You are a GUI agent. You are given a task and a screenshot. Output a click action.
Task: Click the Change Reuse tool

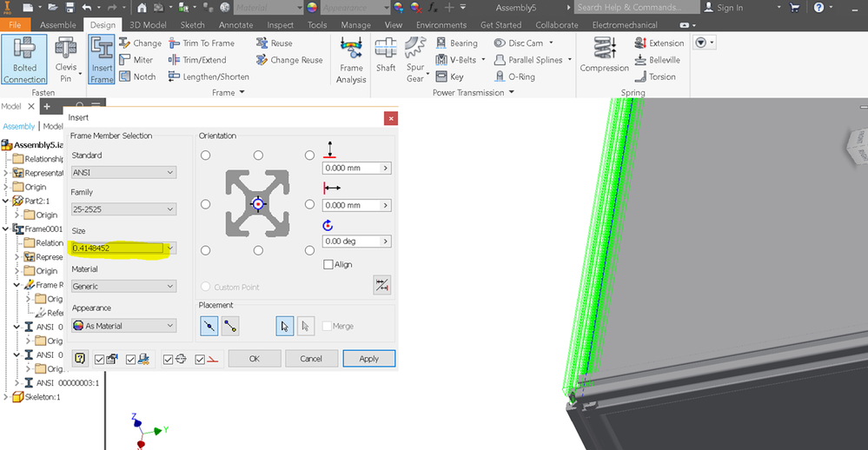[x=289, y=60]
